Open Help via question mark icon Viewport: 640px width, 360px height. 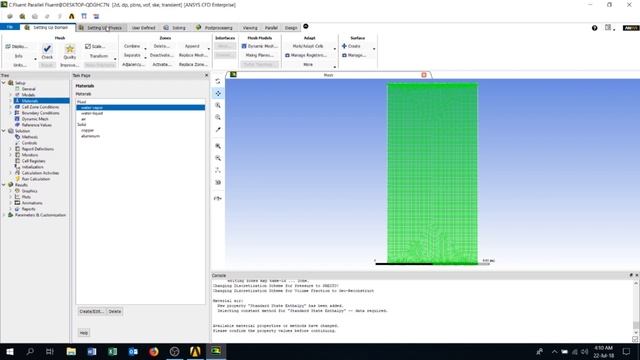[x=594, y=28]
